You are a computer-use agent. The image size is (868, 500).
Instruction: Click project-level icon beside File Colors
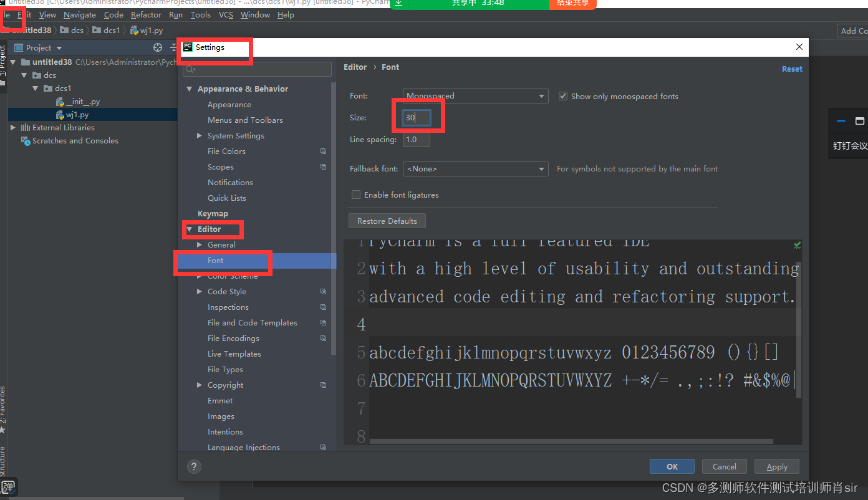(x=323, y=151)
